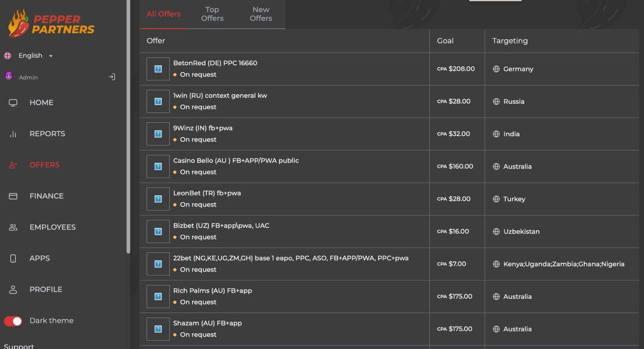Click the Apps phone icon
The height and width of the screenshot is (349, 644).
(x=13, y=259)
